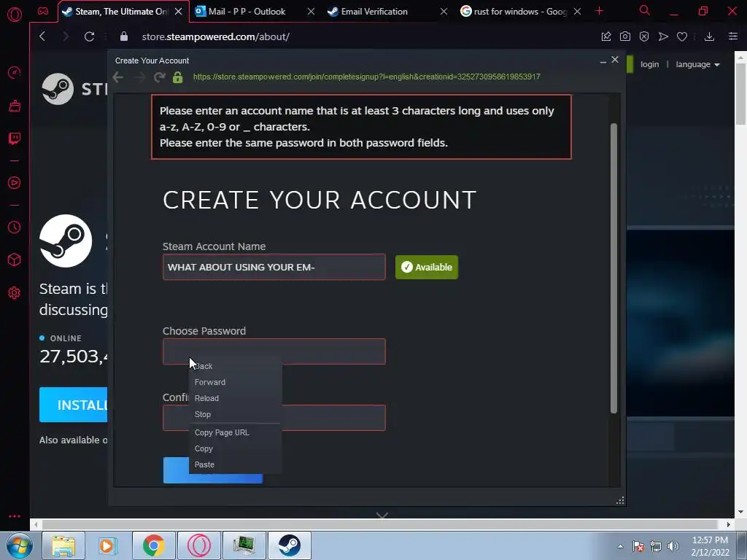Screen dimensions: 747x560
Task: Click the browser page horizontal scrollbar
Action: coord(379,524)
